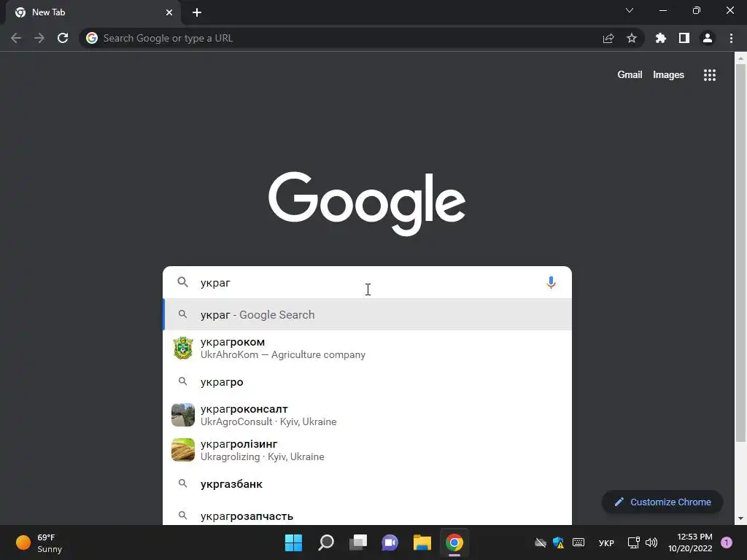Choose the украгроконсалт suggestion

[367, 415]
